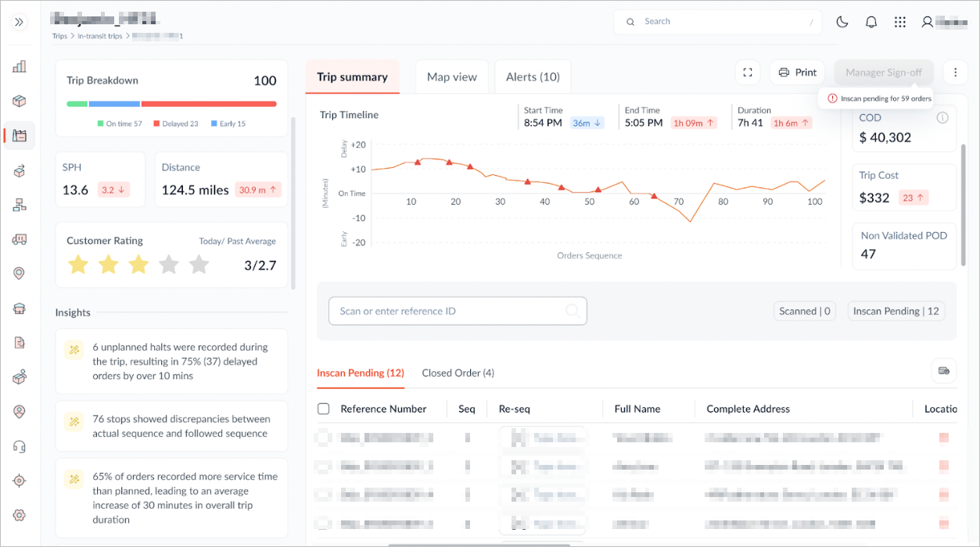The width and height of the screenshot is (980, 547).
Task: Open the Alerts (10) tab
Action: point(533,77)
